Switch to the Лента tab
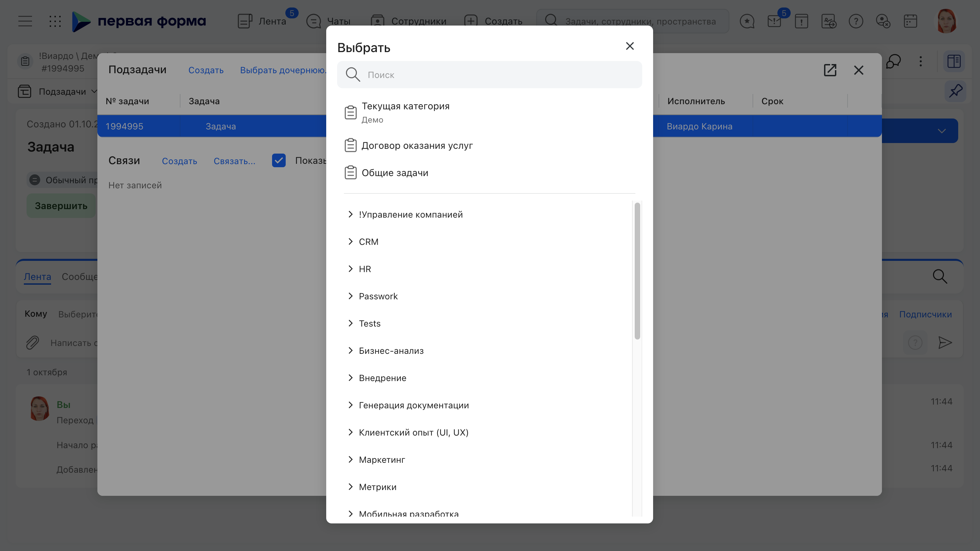The width and height of the screenshot is (980, 551). pos(37,277)
